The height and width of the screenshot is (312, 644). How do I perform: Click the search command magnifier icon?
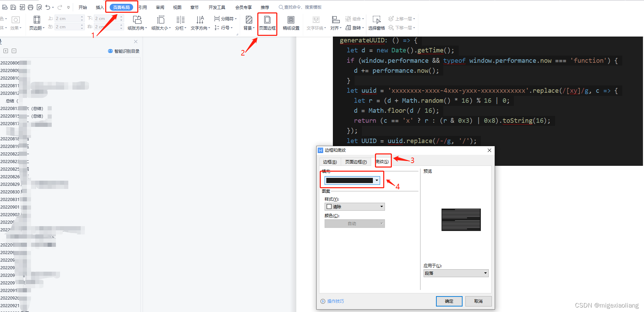(x=281, y=7)
